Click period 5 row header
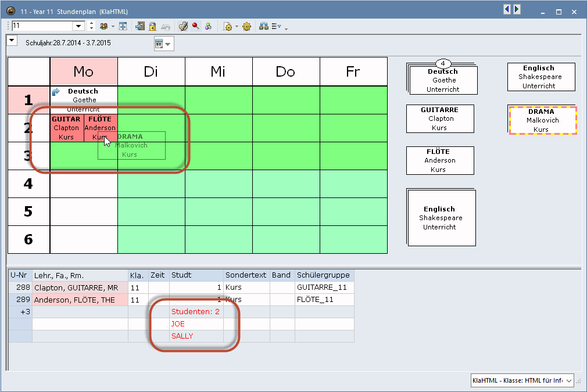 coord(29,212)
